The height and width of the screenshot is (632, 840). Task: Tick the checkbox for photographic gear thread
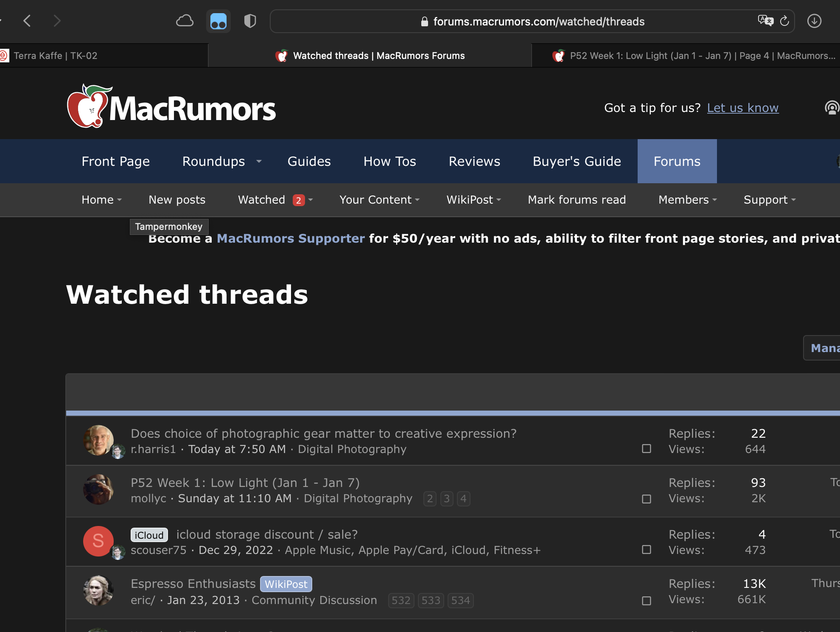click(x=647, y=448)
